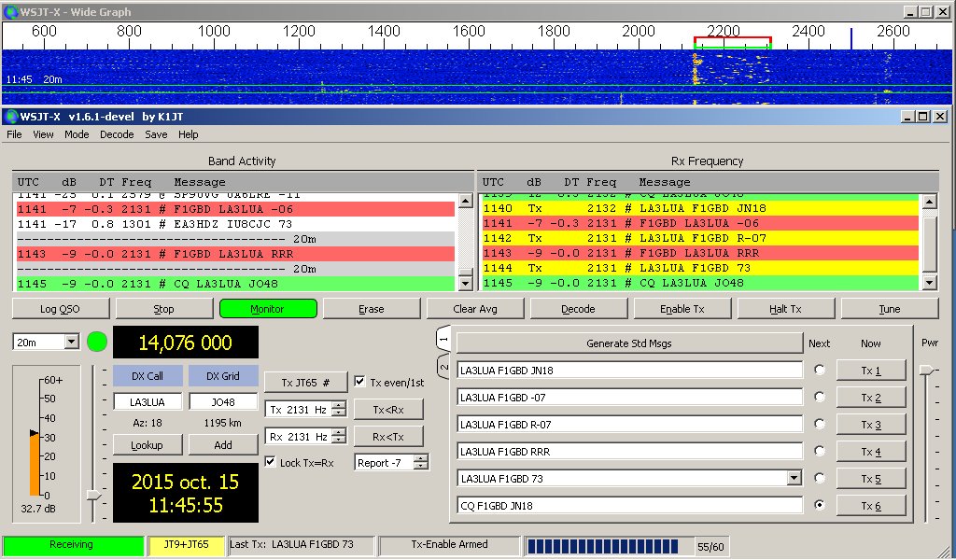Open the Save menu
This screenshot has width=956, height=560.
pos(156,134)
